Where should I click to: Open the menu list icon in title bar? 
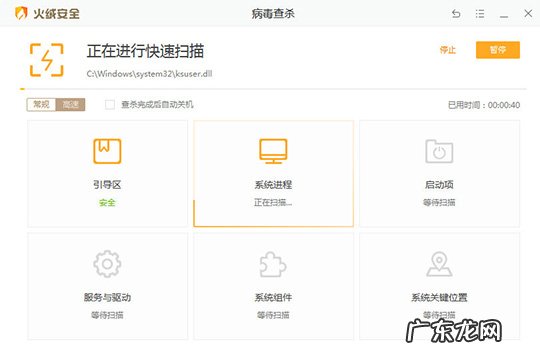[480, 14]
